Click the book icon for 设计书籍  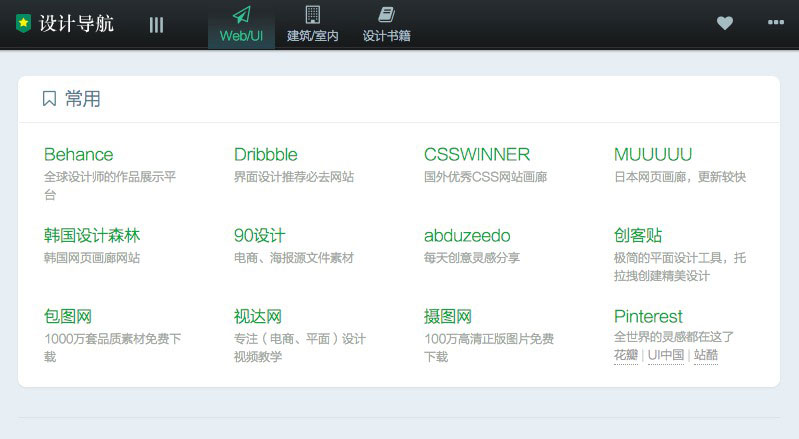[386, 14]
